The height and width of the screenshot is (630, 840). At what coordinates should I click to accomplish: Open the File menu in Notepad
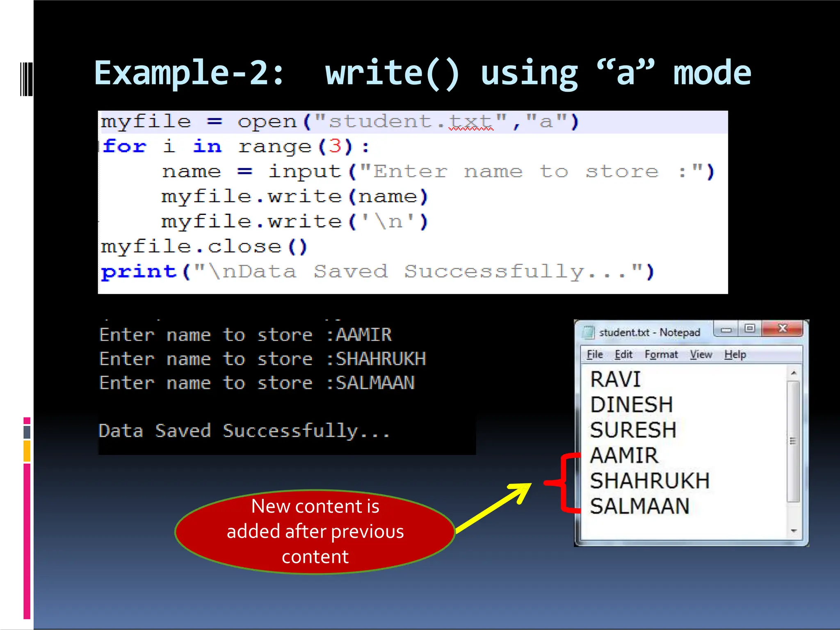click(594, 354)
